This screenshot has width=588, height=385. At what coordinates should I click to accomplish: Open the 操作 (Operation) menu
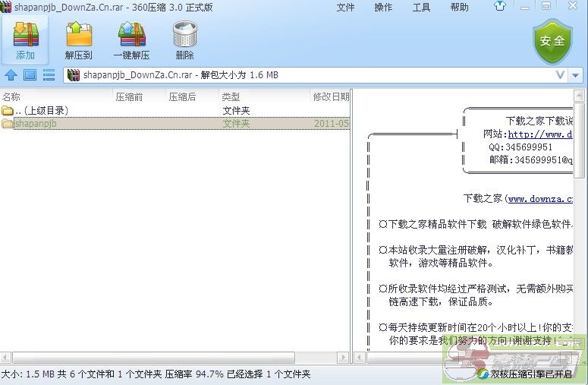point(384,7)
